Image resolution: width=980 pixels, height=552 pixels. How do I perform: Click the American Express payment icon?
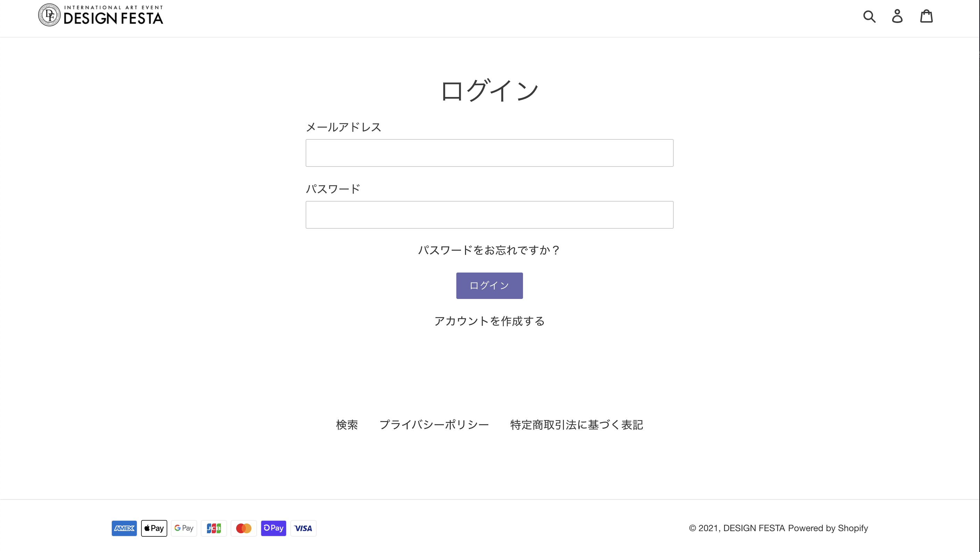[124, 528]
